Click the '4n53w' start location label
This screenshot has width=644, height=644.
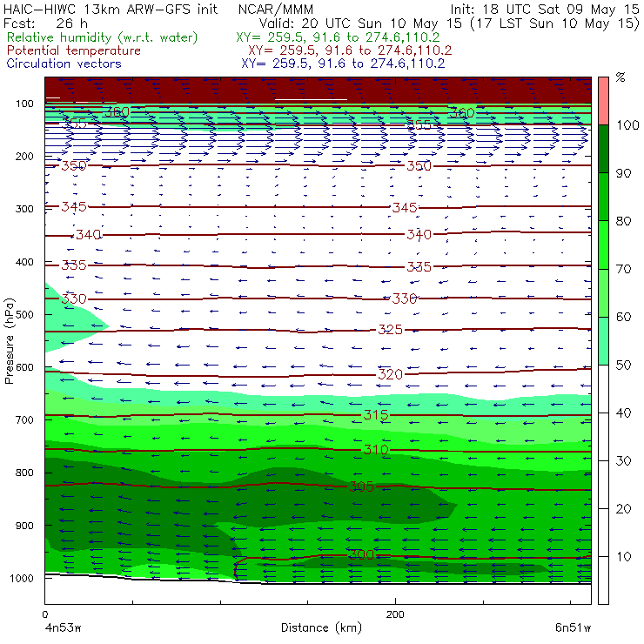click(x=63, y=628)
